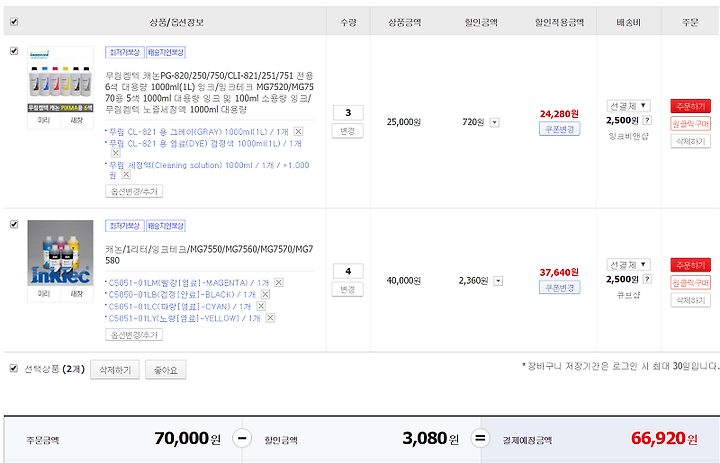Remove the C5050-01LB BLACK option
Viewport: 720px width, 463px height.
(265, 294)
